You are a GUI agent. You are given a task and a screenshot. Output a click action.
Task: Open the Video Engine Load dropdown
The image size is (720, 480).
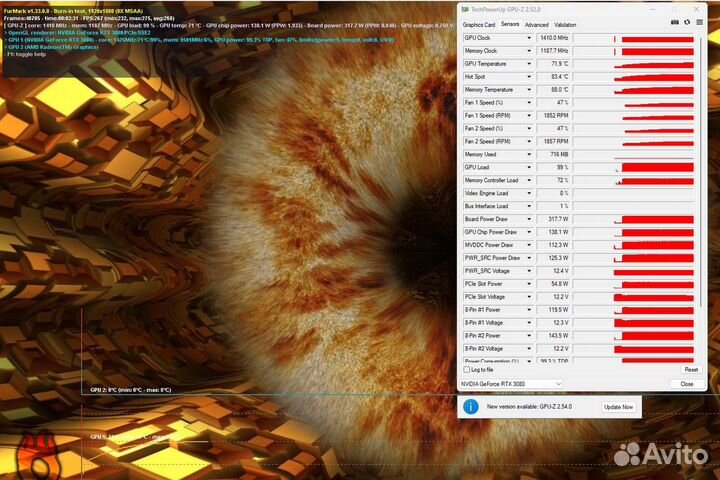529,193
